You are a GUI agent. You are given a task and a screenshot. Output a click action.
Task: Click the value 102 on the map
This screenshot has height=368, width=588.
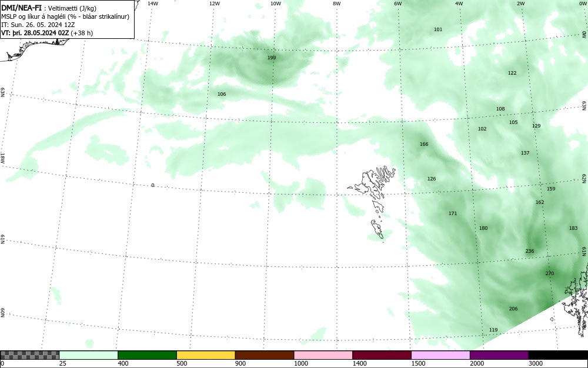coord(482,129)
